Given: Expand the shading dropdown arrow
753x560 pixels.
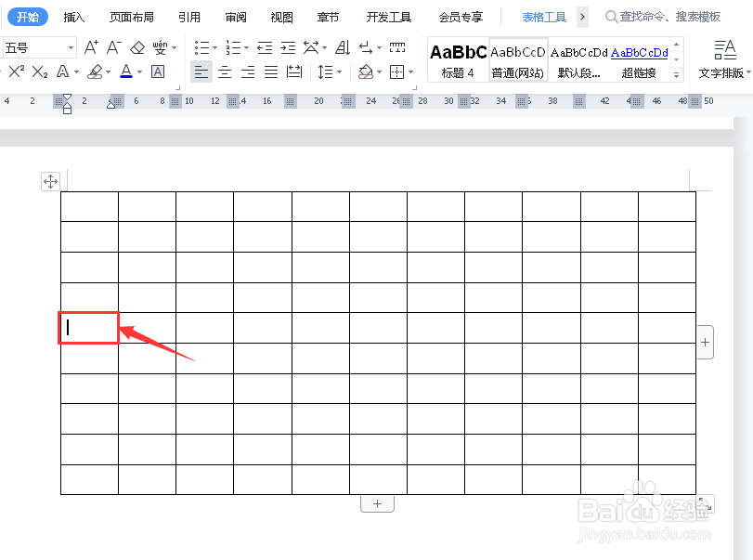Looking at the screenshot, I should pos(379,72).
